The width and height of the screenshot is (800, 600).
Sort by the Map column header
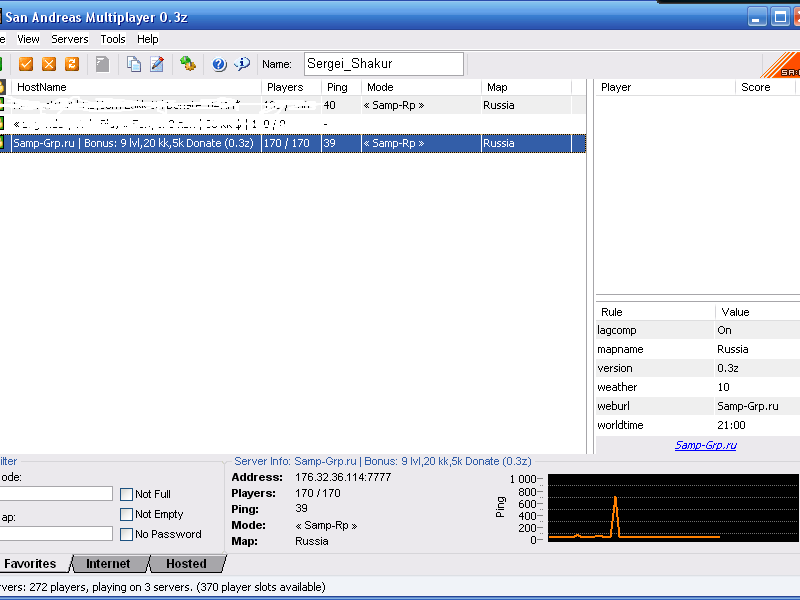[x=527, y=87]
